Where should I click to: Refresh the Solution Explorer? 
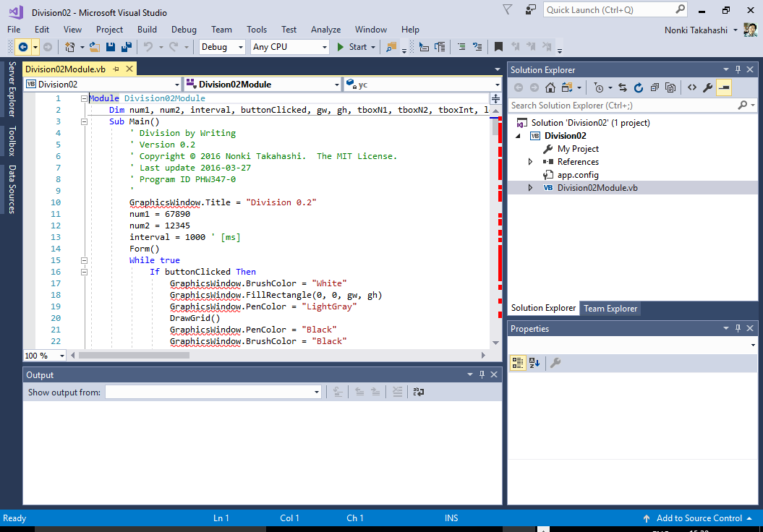click(639, 87)
